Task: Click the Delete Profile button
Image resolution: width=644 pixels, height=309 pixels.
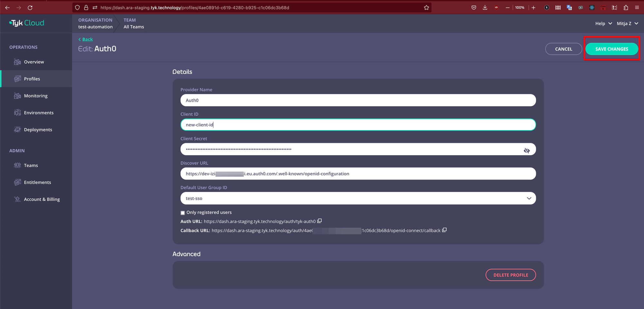Action: pyautogui.click(x=511, y=275)
